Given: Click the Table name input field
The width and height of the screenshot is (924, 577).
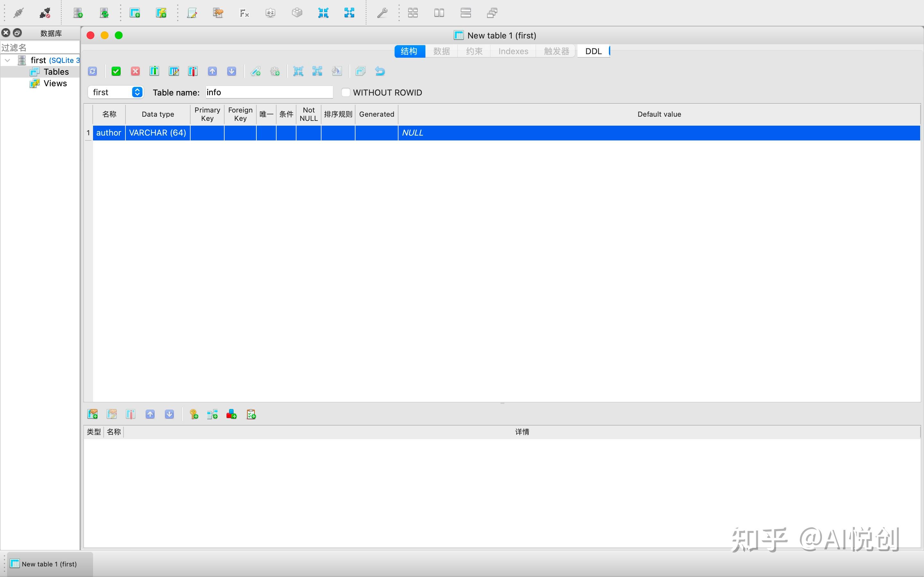Looking at the screenshot, I should tap(269, 92).
